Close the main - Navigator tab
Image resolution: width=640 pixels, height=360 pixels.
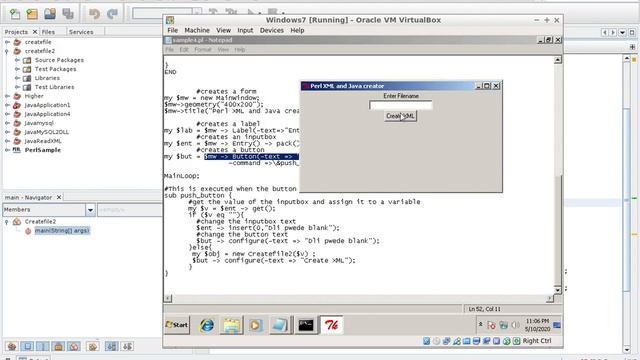[59, 197]
